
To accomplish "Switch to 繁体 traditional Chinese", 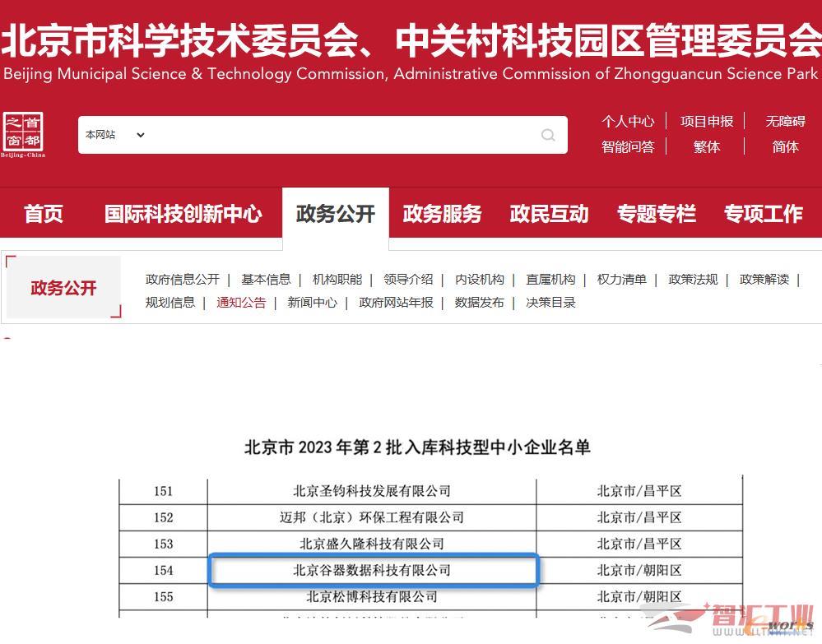I will 706,146.
